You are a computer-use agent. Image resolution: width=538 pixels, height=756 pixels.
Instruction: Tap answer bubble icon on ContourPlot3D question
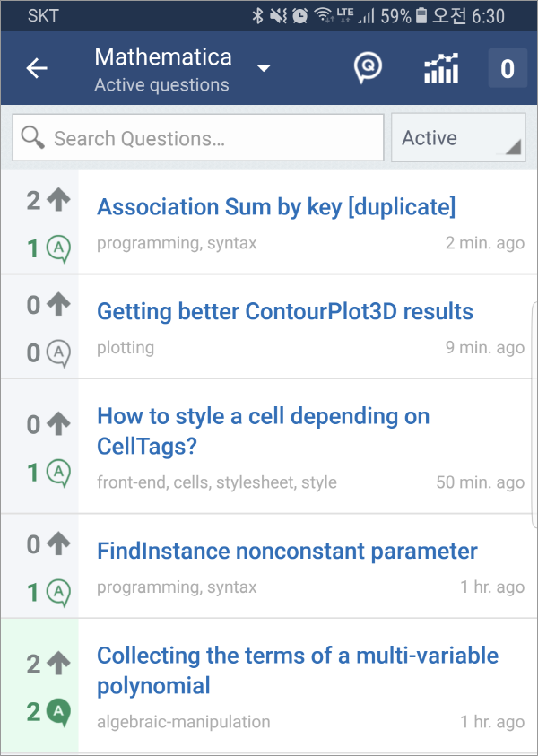[59, 353]
